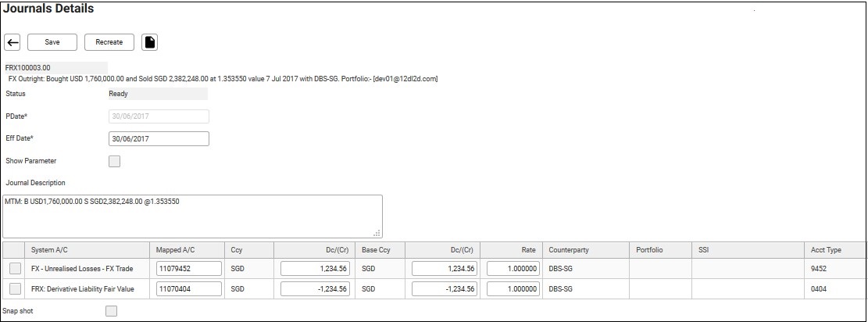The width and height of the screenshot is (868, 322).
Task: Click the Eff Date input field
Action: 159,138
